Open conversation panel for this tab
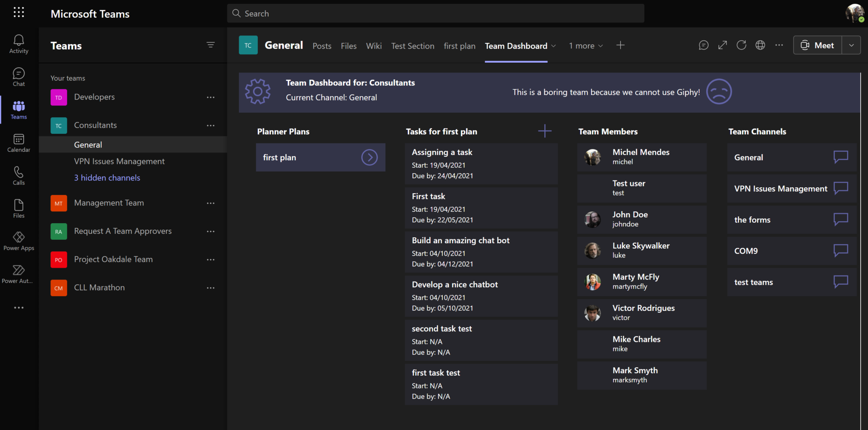The image size is (868, 430). 703,45
